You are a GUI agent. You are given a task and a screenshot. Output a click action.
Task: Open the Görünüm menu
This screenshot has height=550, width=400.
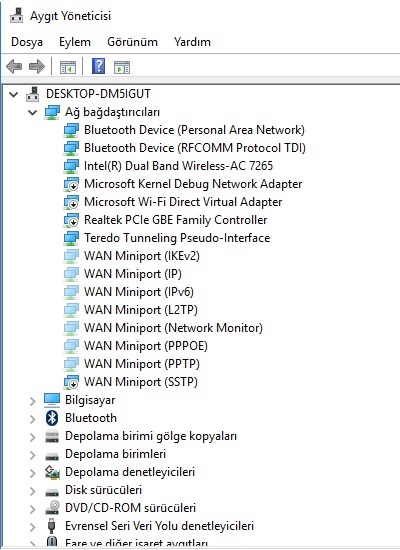click(132, 42)
